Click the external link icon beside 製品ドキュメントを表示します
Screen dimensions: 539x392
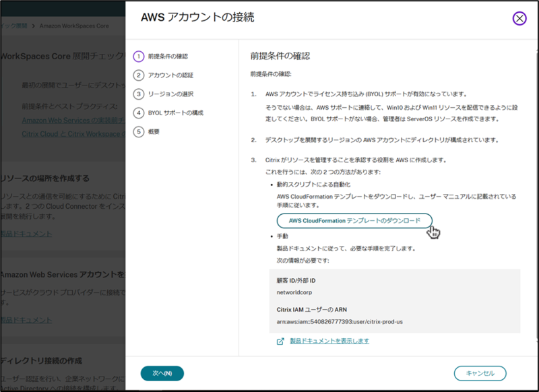coord(280,341)
